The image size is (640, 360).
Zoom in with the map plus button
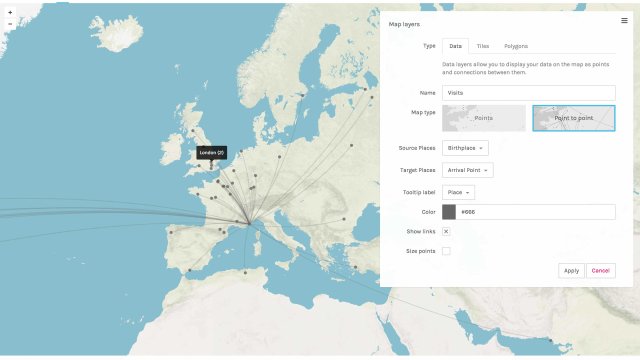pos(10,13)
